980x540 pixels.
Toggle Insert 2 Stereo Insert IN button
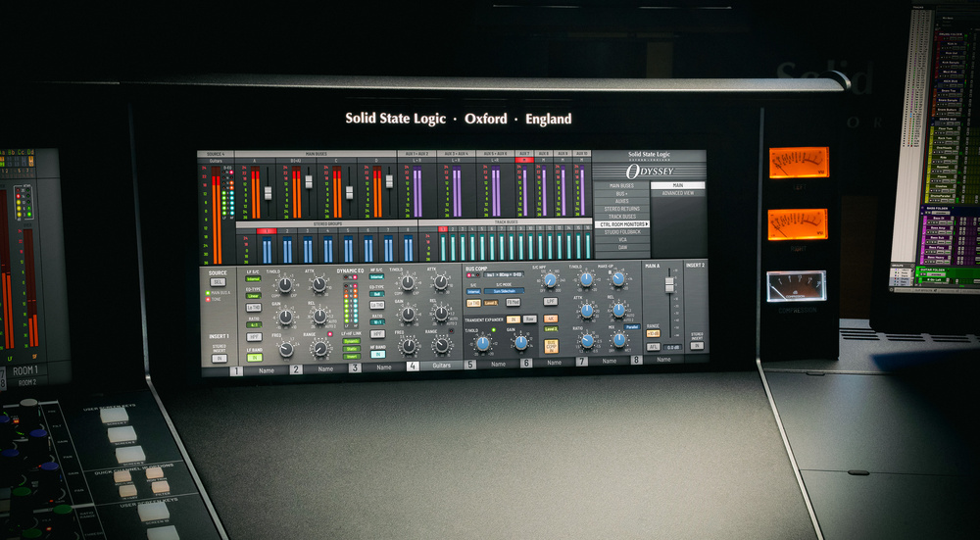pyautogui.click(x=697, y=346)
